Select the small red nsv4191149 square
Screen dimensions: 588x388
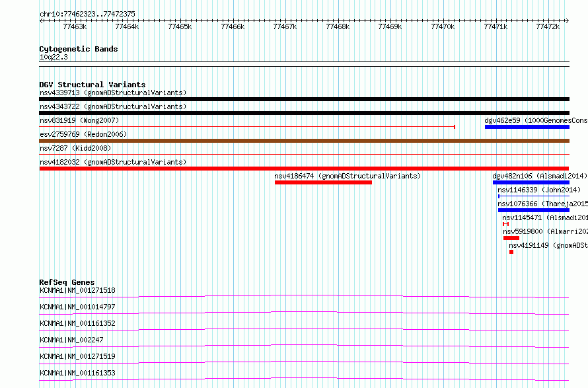(x=511, y=252)
